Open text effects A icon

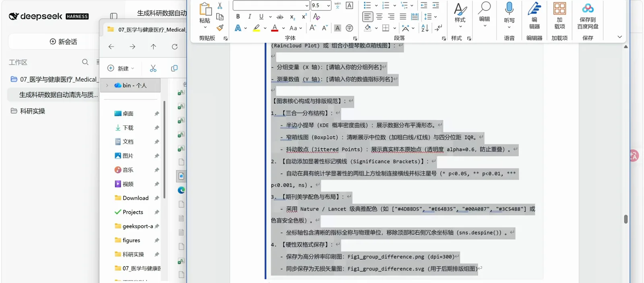[x=238, y=28]
